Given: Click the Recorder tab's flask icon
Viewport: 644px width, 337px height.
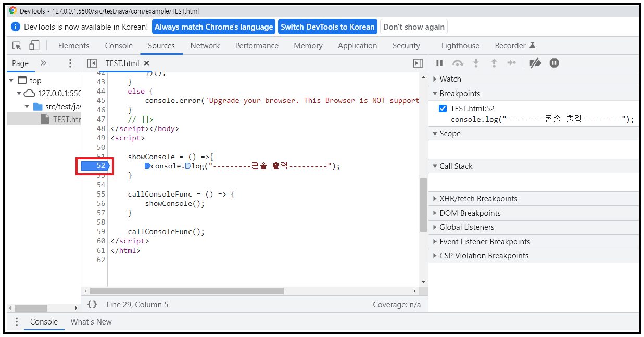Looking at the screenshot, I should [x=532, y=46].
